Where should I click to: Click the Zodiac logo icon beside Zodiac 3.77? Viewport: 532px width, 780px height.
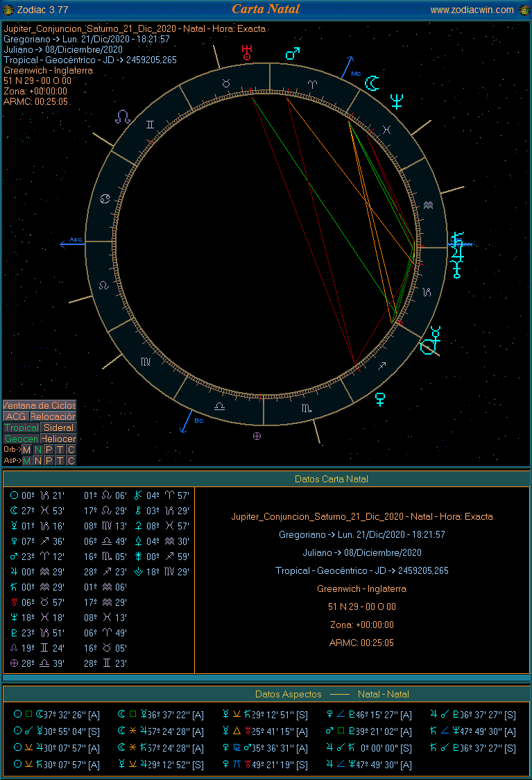(8, 10)
